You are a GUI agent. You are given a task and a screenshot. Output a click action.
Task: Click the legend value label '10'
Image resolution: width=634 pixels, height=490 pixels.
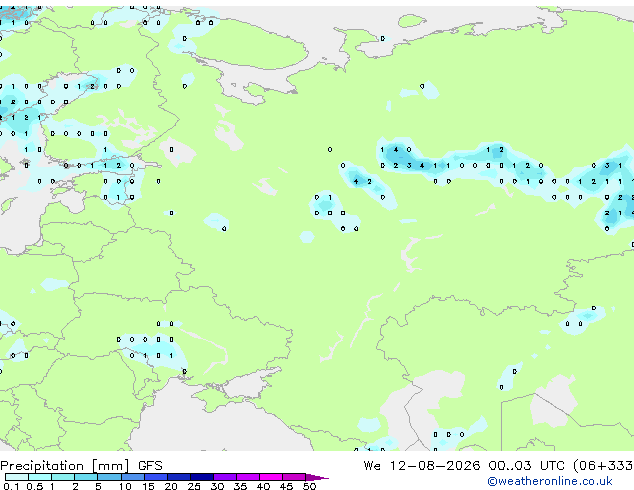(125, 486)
